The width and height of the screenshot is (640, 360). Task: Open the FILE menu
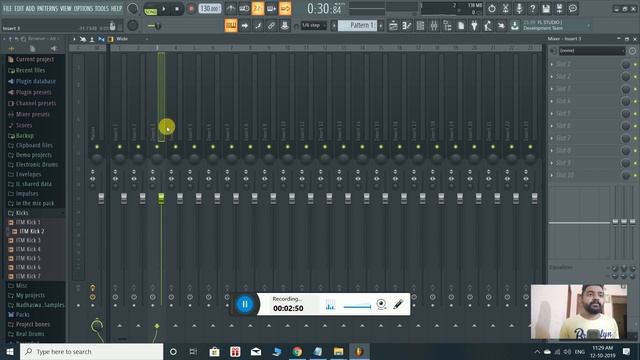point(7,8)
